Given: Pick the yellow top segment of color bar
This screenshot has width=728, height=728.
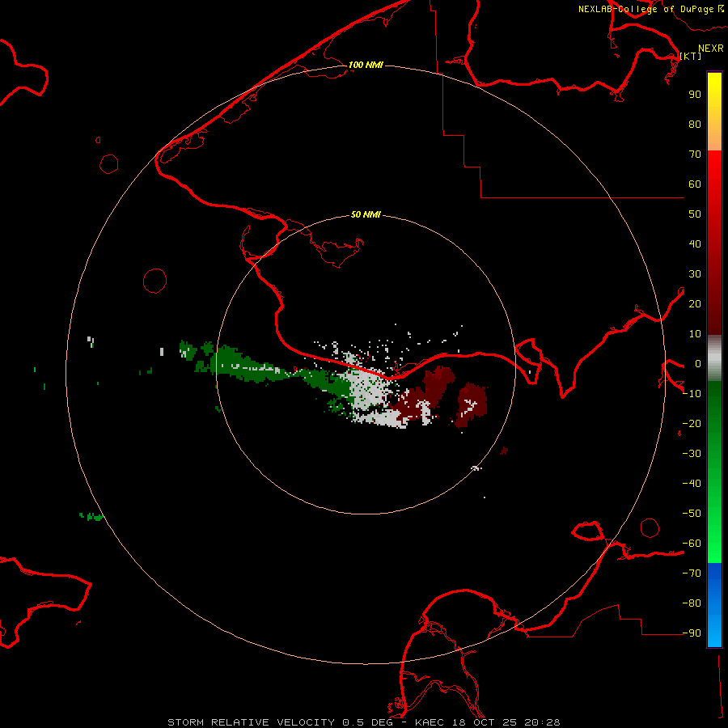Looking at the screenshot, I should point(714,112).
